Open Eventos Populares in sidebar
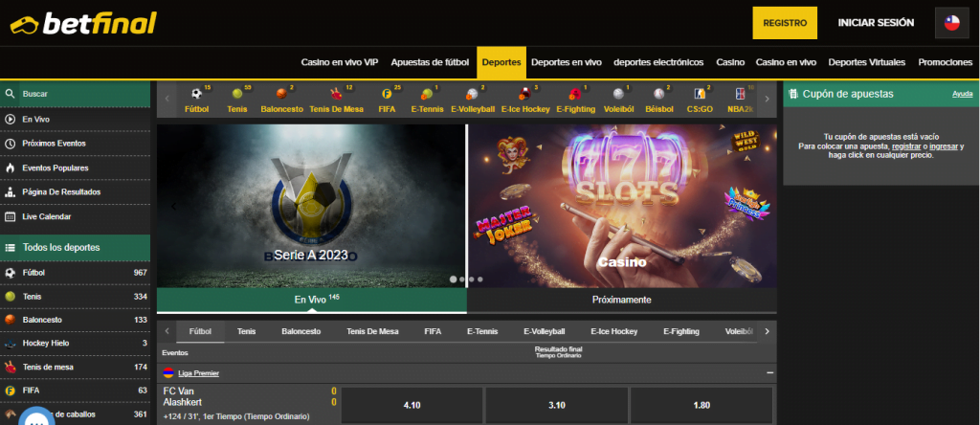This screenshot has width=980, height=425. click(x=75, y=168)
